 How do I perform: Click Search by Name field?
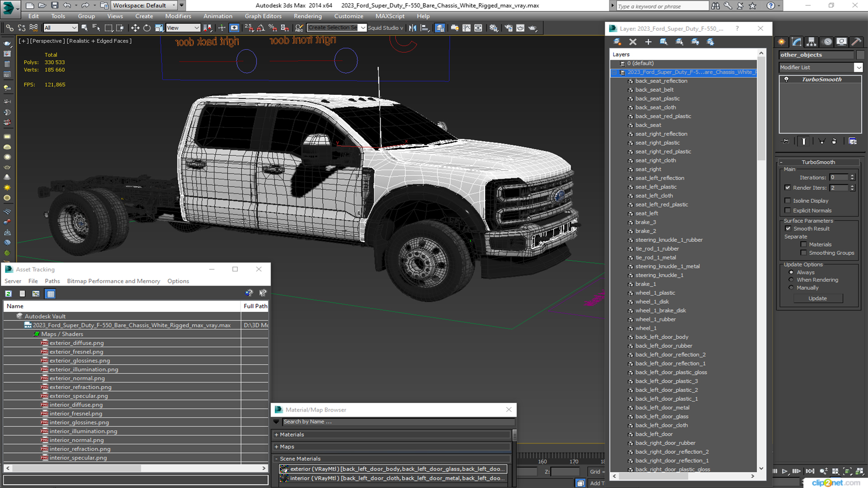398,422
